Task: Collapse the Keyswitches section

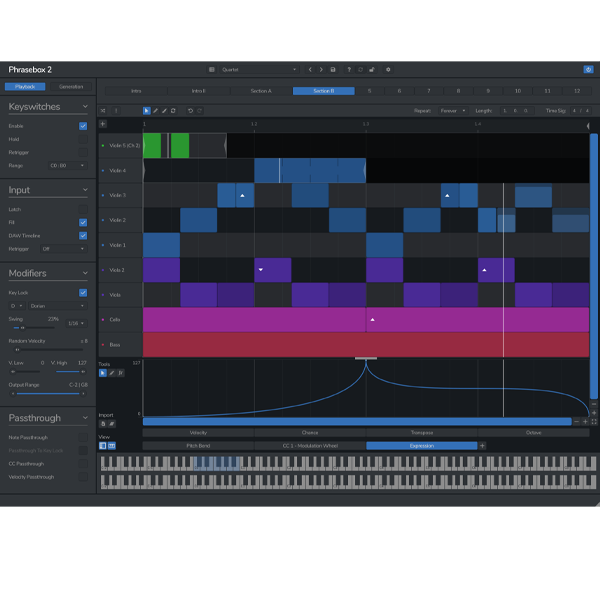Action: click(85, 106)
